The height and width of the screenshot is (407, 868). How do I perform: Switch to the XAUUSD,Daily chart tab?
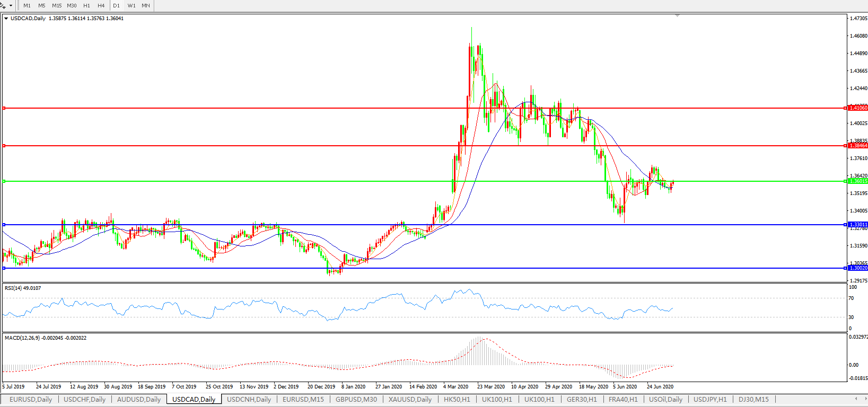[410, 400]
